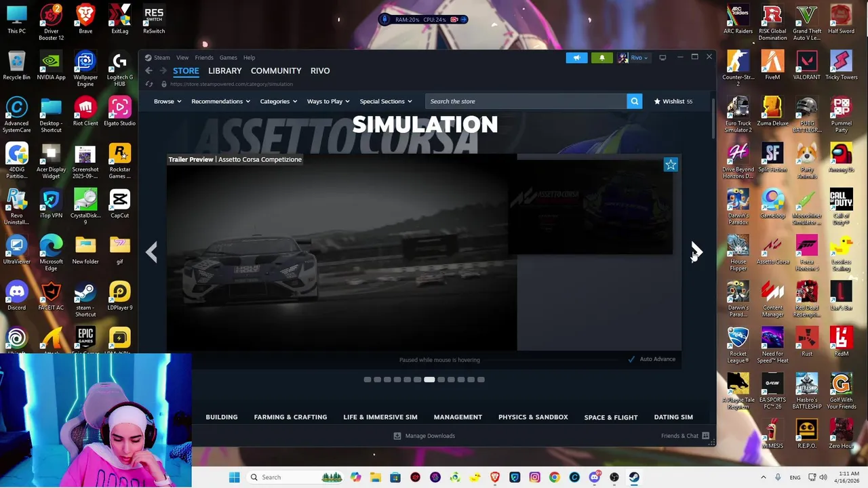Open the DATING SIM subcategory
This screenshot has width=868, height=488.
coord(673,417)
